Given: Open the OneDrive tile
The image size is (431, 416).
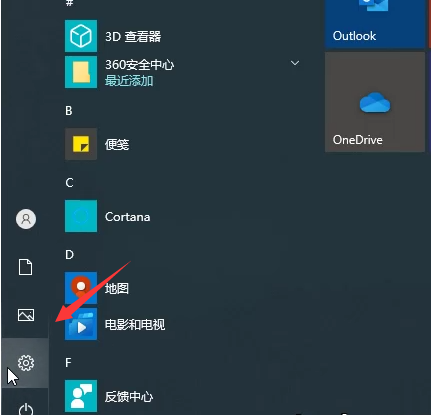Looking at the screenshot, I should 375,102.
